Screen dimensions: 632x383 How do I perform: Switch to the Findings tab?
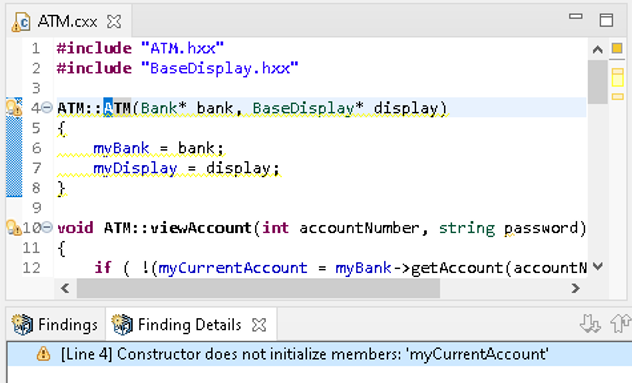(x=55, y=325)
